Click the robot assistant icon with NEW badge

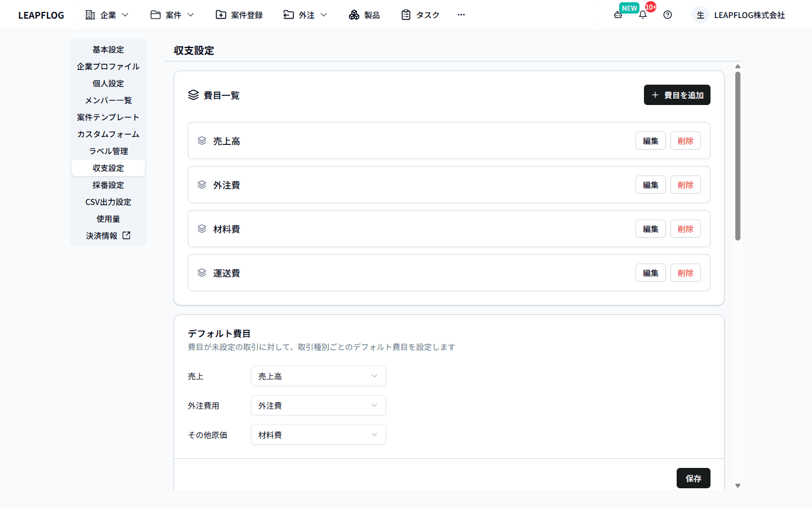[x=618, y=15]
